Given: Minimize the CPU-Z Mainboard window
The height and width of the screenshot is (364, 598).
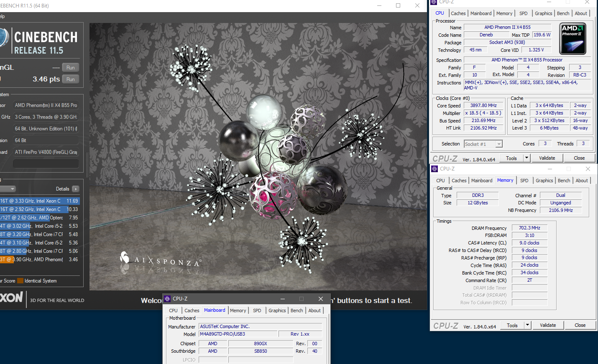Looking at the screenshot, I should (x=283, y=299).
